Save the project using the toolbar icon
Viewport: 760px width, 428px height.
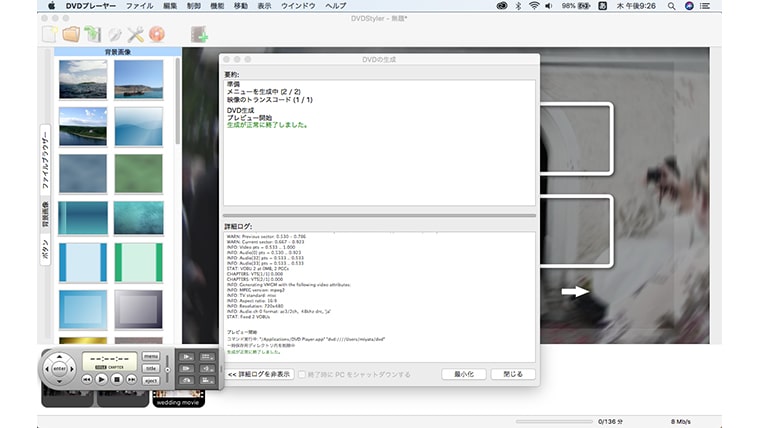pos(93,34)
